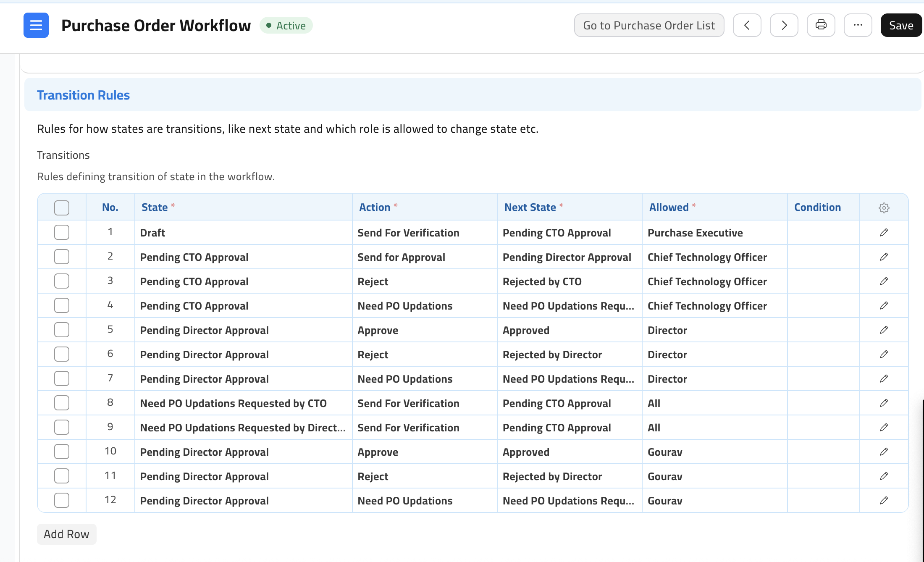Open row 2 Chief Technology Officer allowed field

point(714,257)
